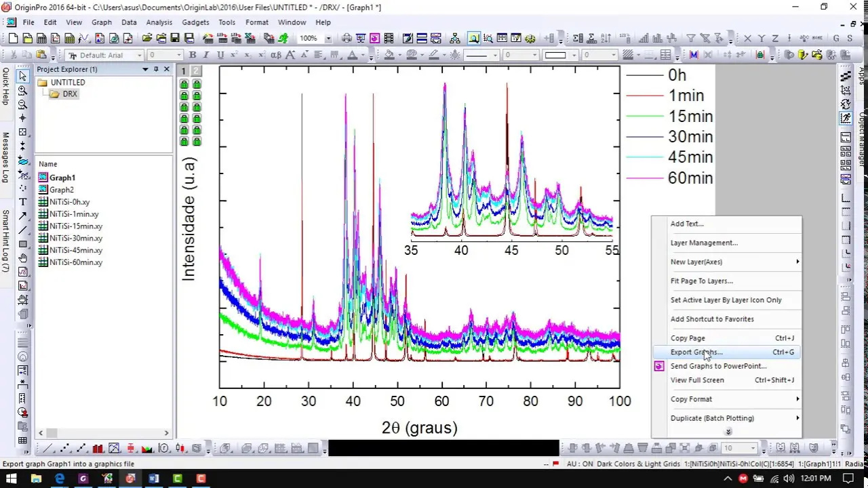Click the Print toolbar icon
Screen dimensions: 868x488
point(346,39)
